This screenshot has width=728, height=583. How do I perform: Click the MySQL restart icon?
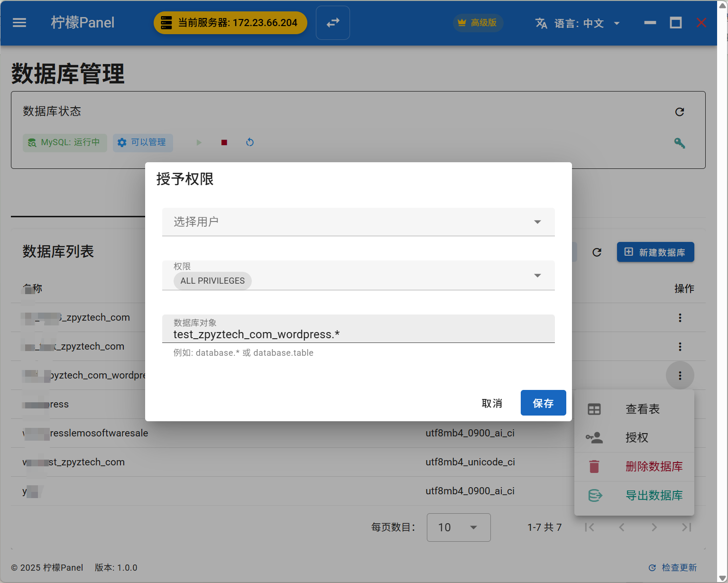[x=250, y=142]
